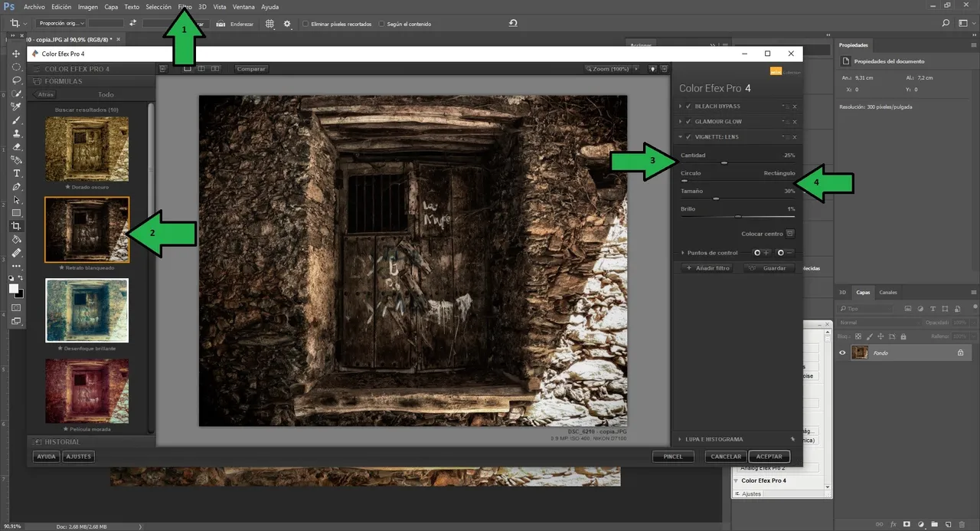Click the preview background lightbulb icon

652,69
